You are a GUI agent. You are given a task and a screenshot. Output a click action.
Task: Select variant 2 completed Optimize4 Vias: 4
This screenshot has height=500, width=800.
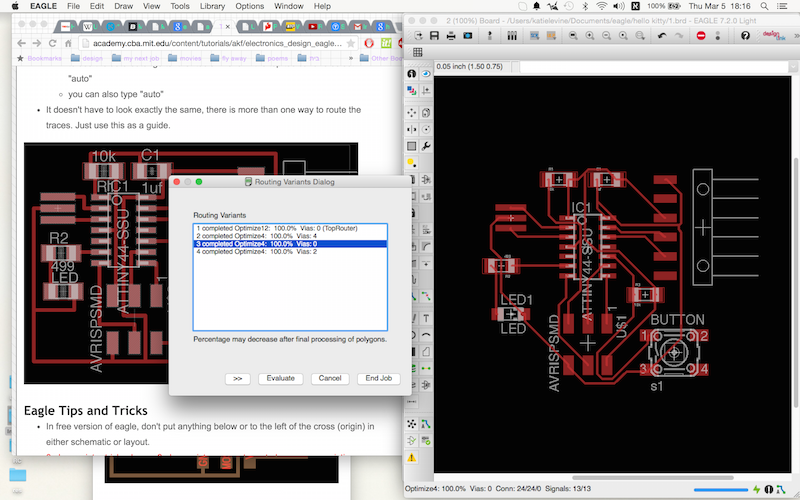coord(290,236)
